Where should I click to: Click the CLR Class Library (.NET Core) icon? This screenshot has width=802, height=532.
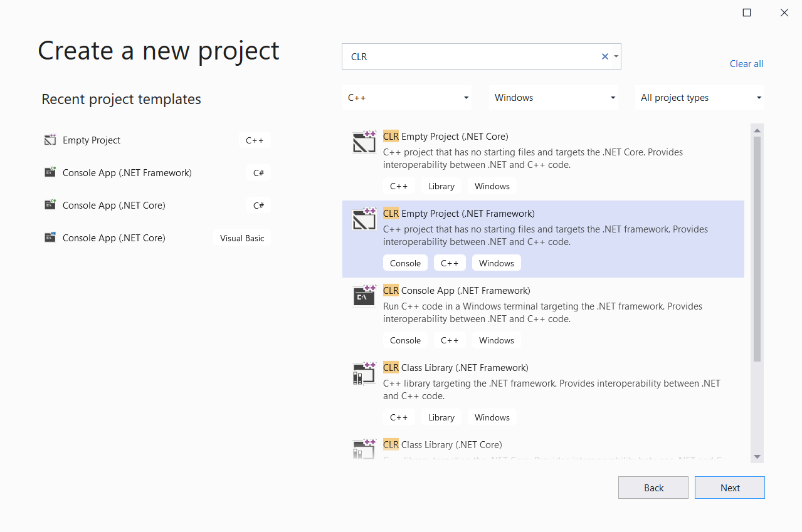click(364, 450)
